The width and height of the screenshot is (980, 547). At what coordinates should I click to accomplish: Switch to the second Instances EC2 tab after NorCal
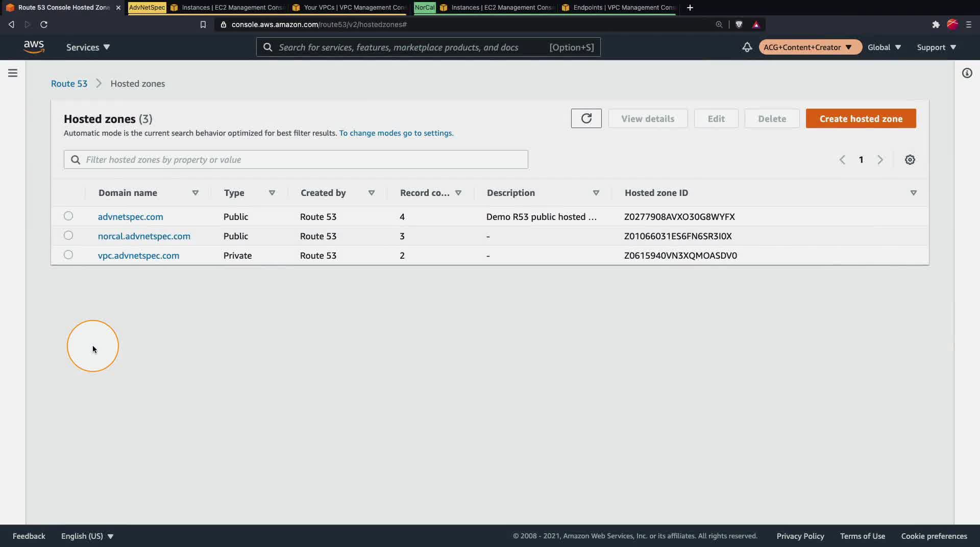(497, 8)
